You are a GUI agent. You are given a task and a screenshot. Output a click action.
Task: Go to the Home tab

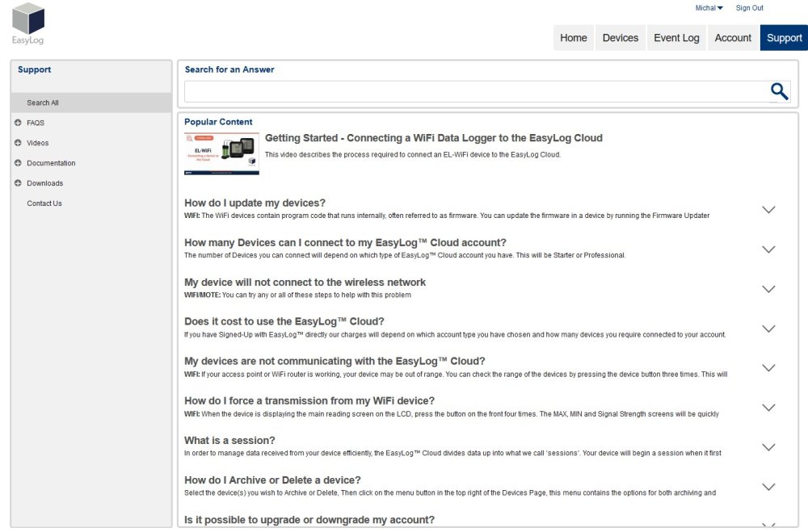click(x=573, y=38)
